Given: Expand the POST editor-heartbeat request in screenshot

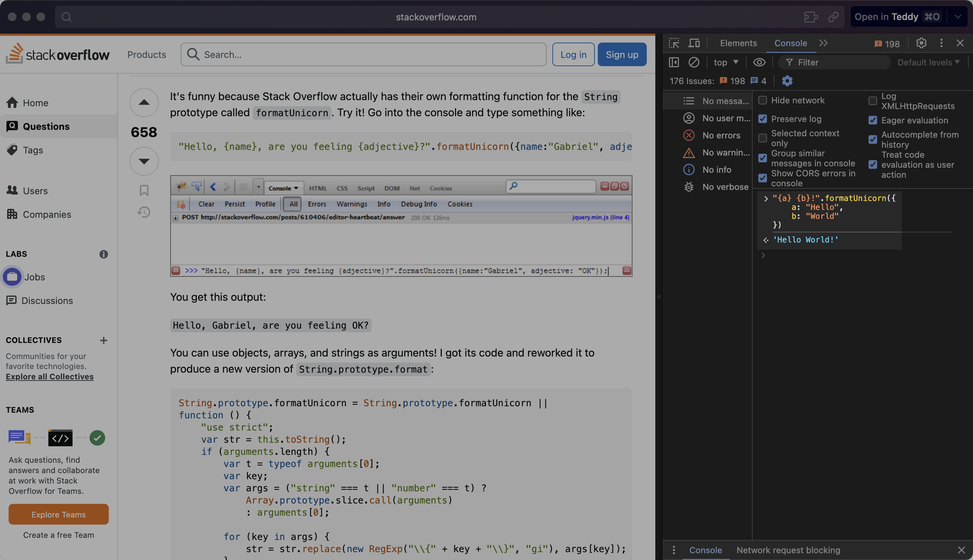Looking at the screenshot, I should [175, 218].
